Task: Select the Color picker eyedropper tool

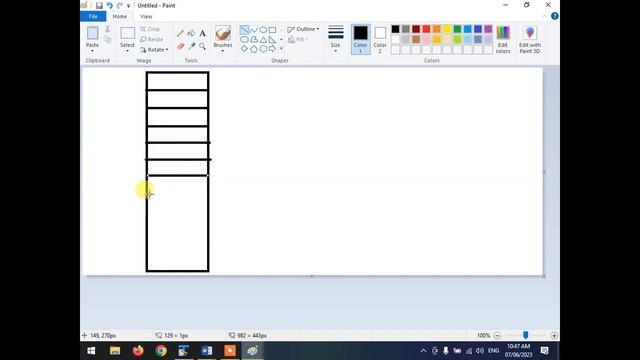Action: click(x=191, y=46)
